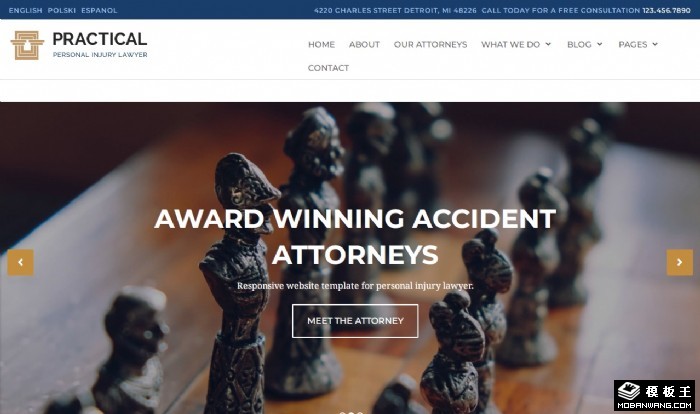700x414 pixels.
Task: Expand the What We Do dropdown
Action: tap(516, 44)
